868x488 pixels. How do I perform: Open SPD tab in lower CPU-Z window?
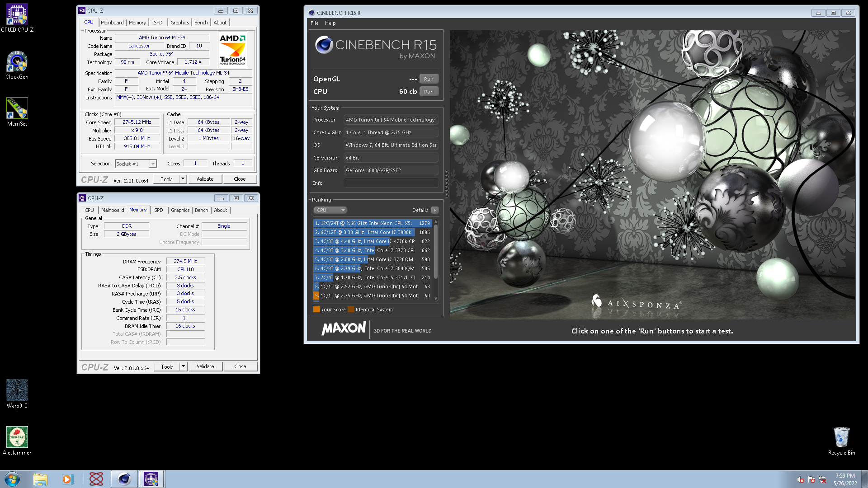click(159, 210)
